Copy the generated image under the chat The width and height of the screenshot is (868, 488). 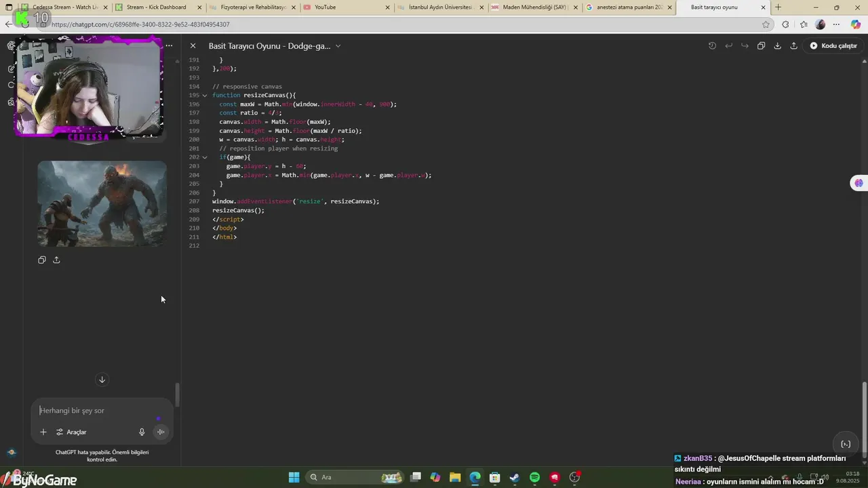42,260
